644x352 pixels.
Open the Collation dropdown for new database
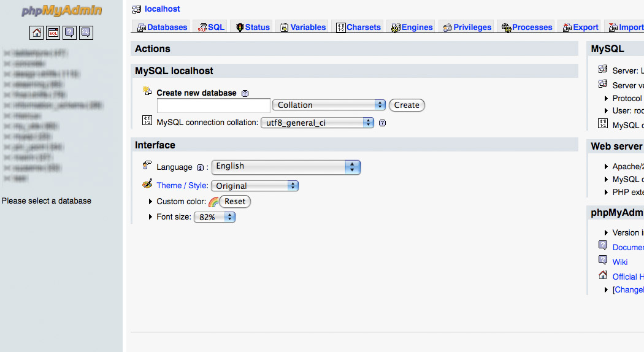pos(329,105)
